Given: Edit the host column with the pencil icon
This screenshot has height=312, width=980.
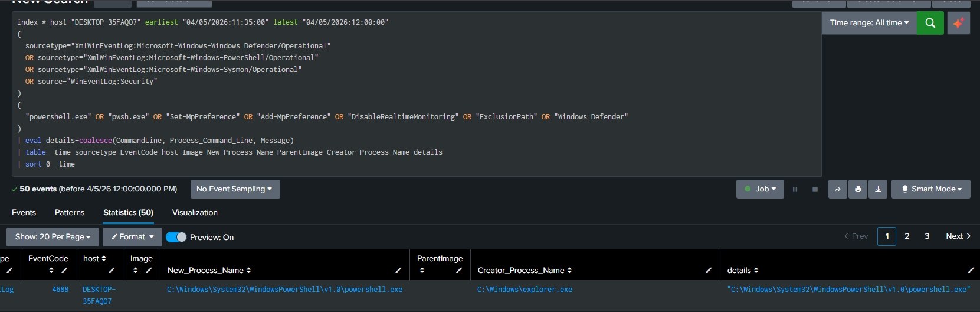Looking at the screenshot, I should click(112, 270).
